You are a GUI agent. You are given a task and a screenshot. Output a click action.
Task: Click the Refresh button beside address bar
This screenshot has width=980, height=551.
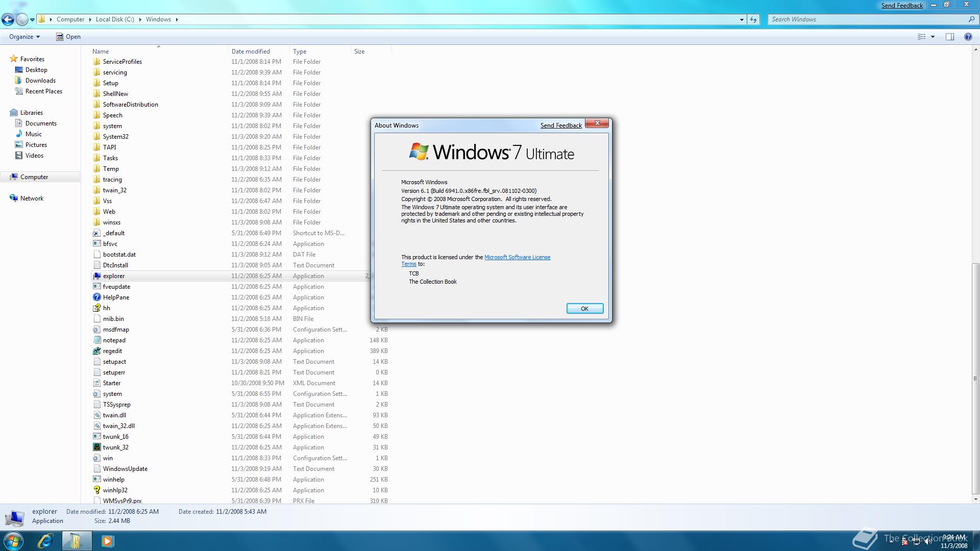(x=753, y=19)
